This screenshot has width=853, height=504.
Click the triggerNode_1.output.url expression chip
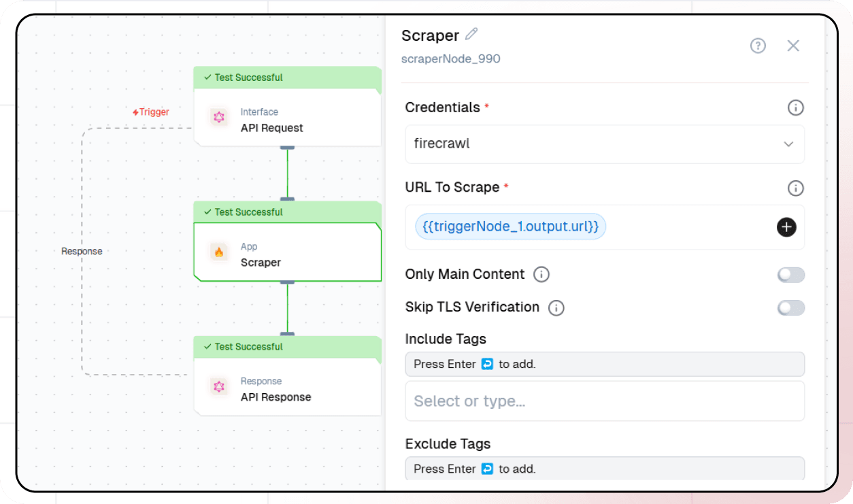click(x=509, y=226)
